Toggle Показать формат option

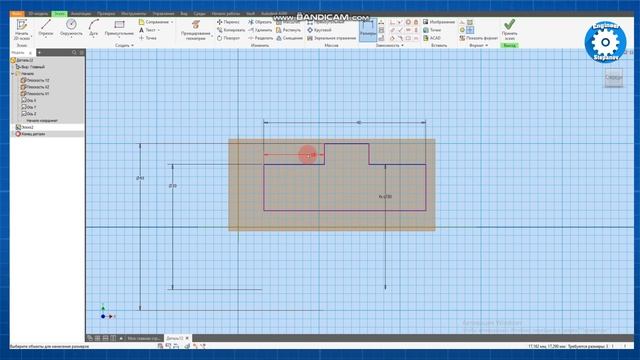click(x=478, y=38)
